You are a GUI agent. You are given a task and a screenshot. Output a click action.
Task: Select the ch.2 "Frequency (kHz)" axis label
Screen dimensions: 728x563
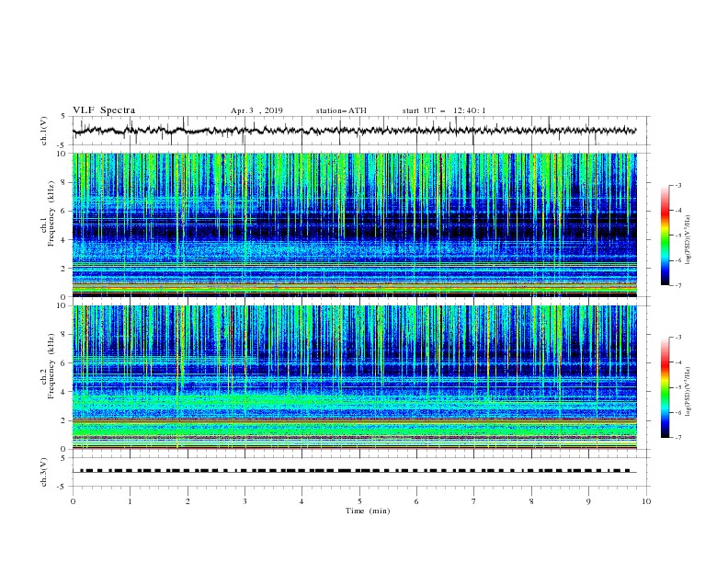click(51, 365)
